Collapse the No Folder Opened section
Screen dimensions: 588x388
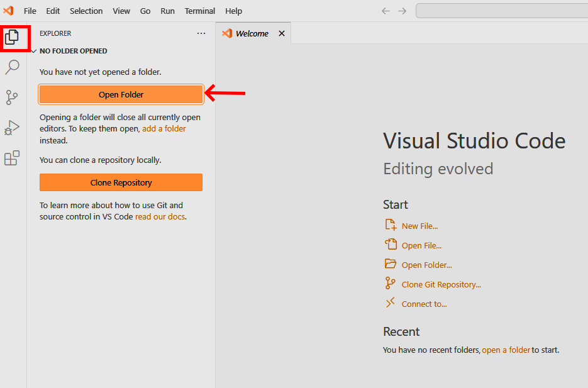(34, 51)
